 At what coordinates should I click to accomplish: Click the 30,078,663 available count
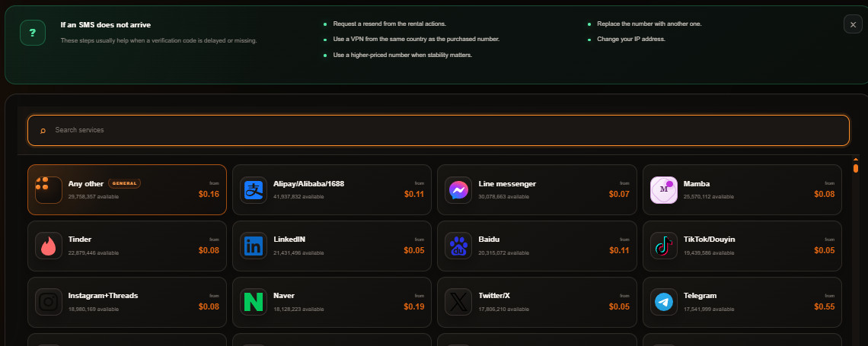(503, 197)
